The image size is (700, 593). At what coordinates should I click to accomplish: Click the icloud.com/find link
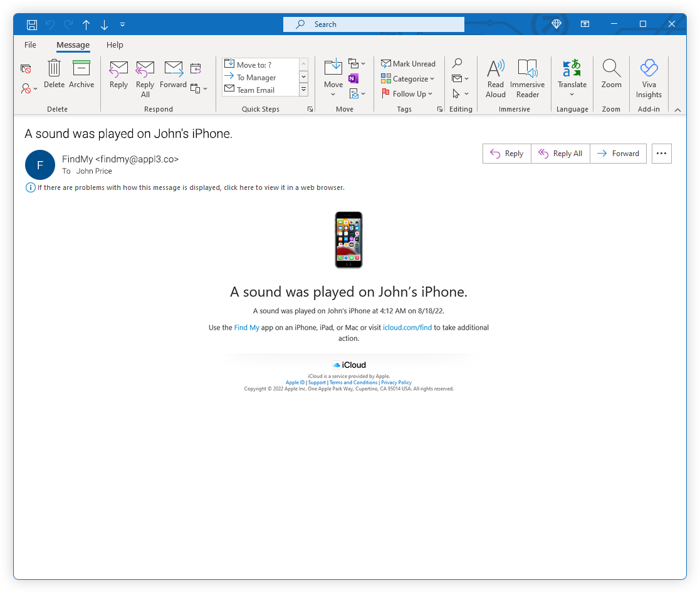[x=407, y=327]
